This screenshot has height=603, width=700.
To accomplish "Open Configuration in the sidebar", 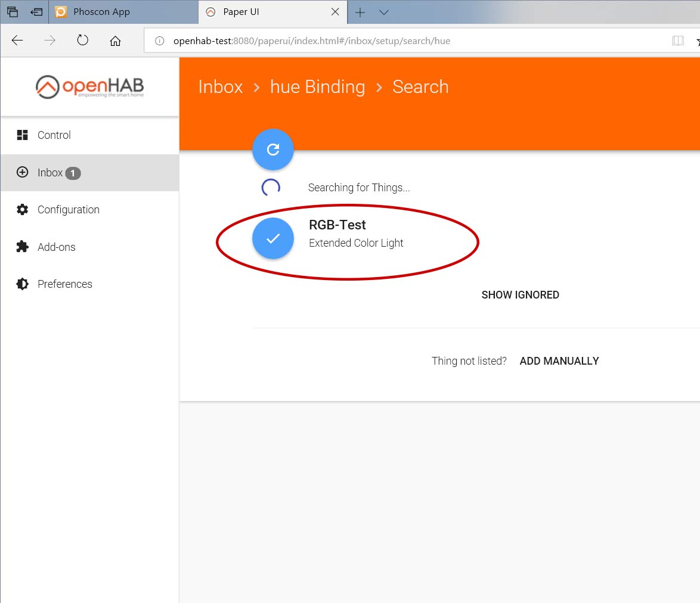I will coord(89,210).
